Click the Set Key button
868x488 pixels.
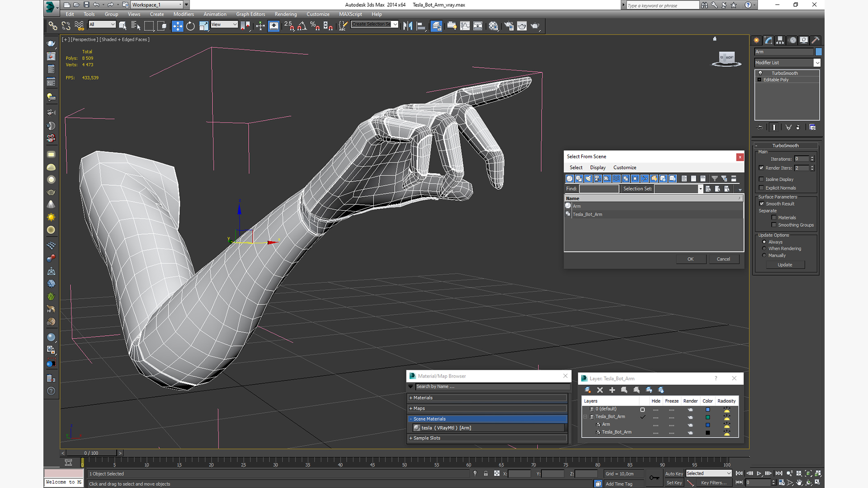coord(674,483)
